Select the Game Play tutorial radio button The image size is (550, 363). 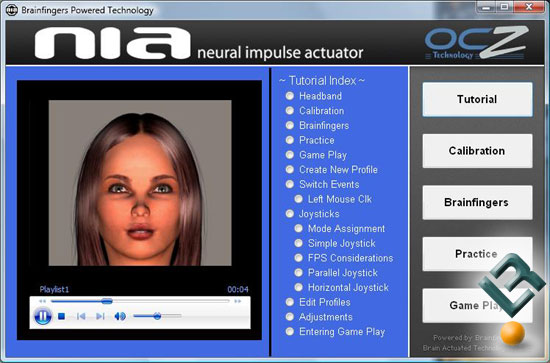[290, 155]
